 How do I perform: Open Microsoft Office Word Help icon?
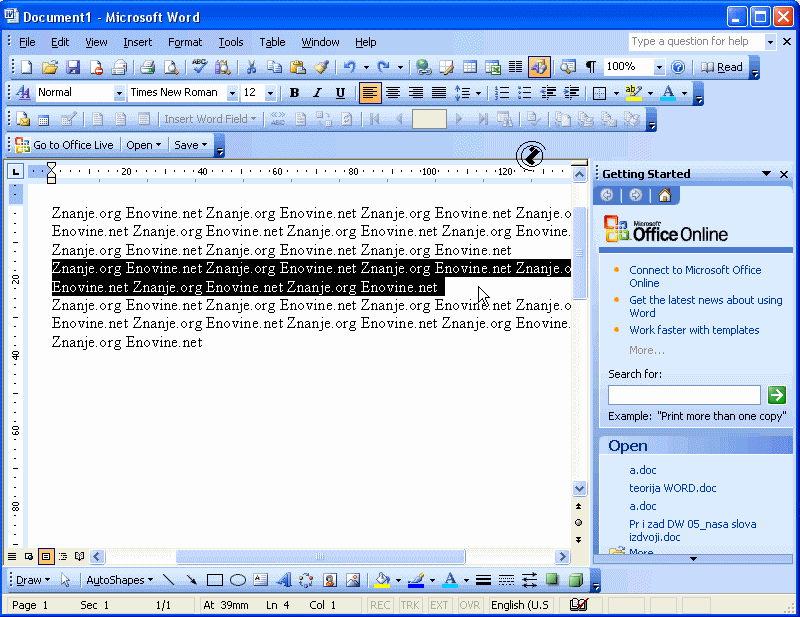coord(678,67)
